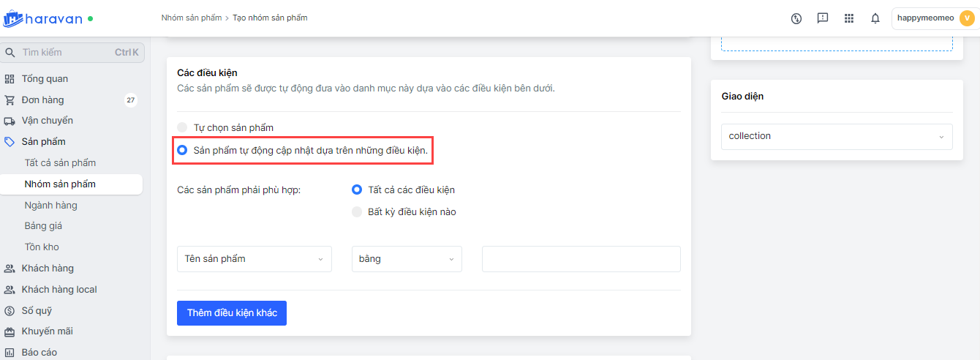Image resolution: width=980 pixels, height=360 pixels.
Task: Click the Báo cáo chart icon
Action: coord(10,353)
